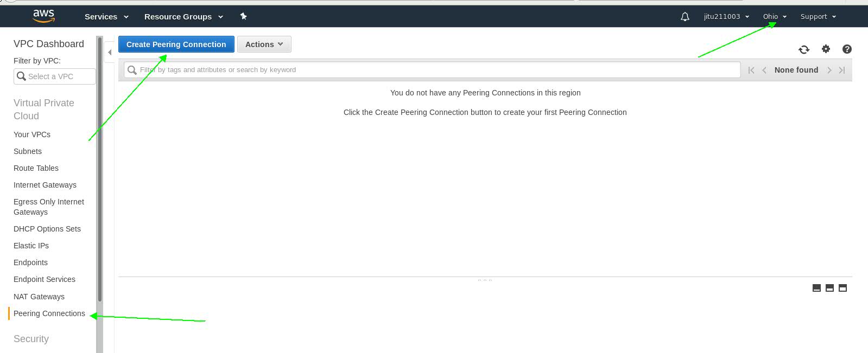Screen dimensions: 868x353
Task: Open Subnets in sidebar
Action: pyautogui.click(x=28, y=151)
